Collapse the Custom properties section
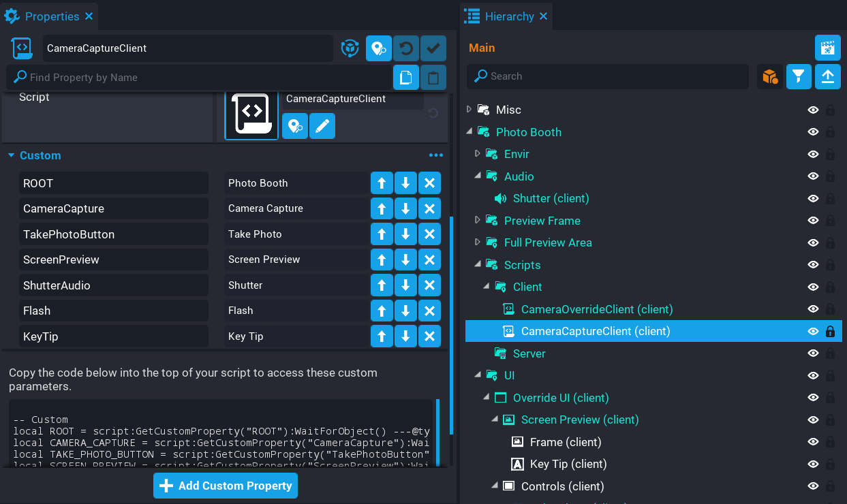 pyautogui.click(x=11, y=156)
